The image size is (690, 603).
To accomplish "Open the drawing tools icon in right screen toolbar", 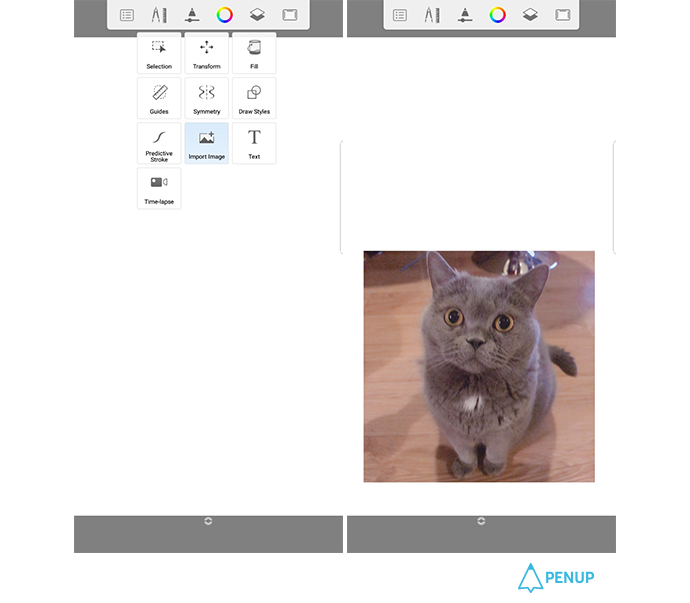I will [x=432, y=15].
